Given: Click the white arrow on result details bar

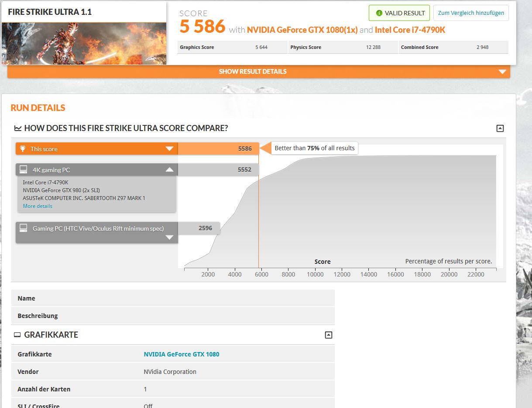Looking at the screenshot, I should pos(502,72).
